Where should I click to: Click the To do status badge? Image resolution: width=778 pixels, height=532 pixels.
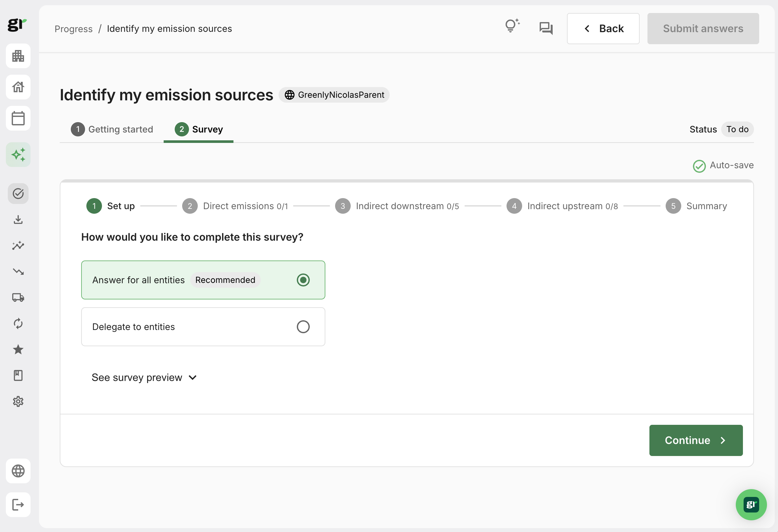737,129
